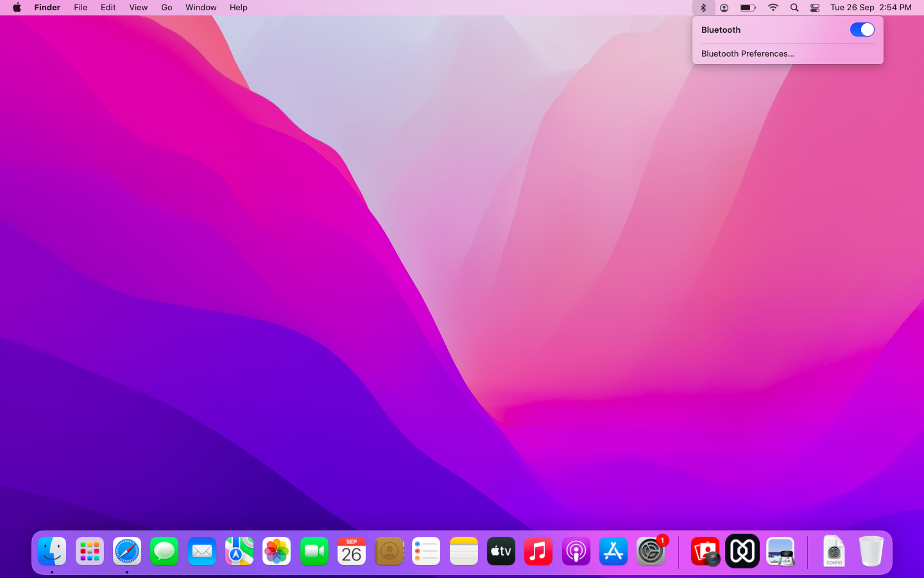Open the Apple menu

17,8
